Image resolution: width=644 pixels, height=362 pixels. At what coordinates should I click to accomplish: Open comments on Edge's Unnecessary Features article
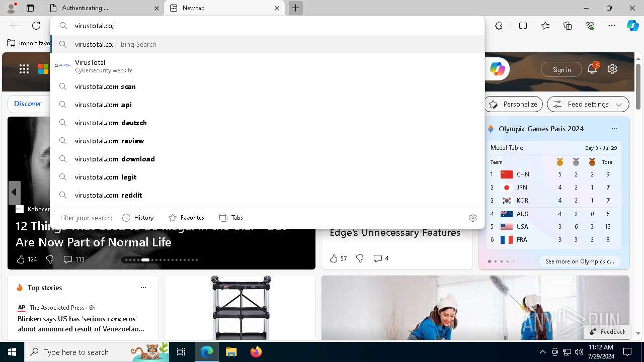point(381,258)
